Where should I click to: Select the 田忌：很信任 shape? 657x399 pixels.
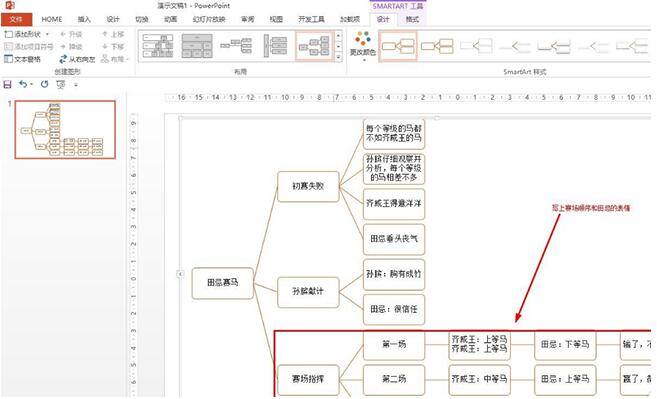[394, 309]
